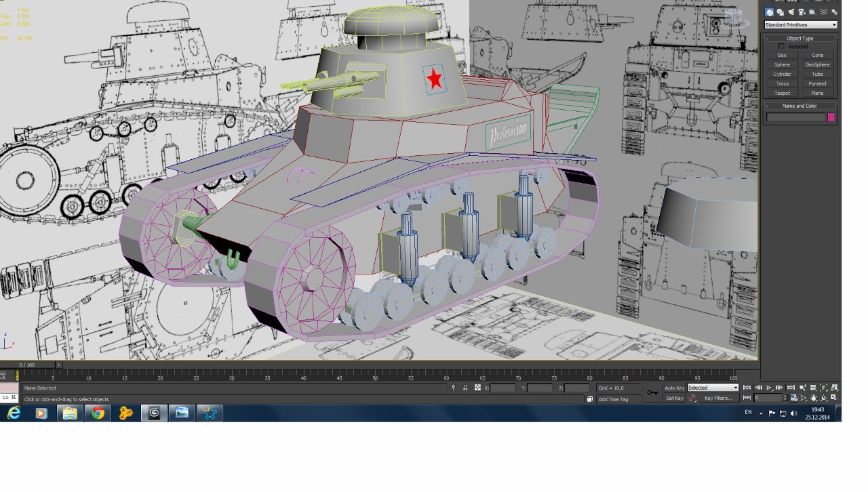Open Google Chrome from the taskbar
This screenshot has width=868, height=492.
[x=98, y=413]
